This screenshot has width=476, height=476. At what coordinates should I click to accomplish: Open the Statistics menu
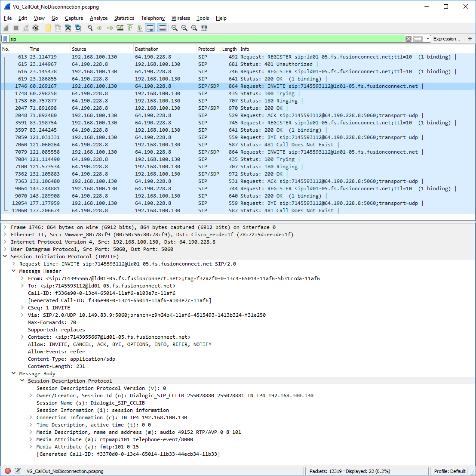click(124, 18)
